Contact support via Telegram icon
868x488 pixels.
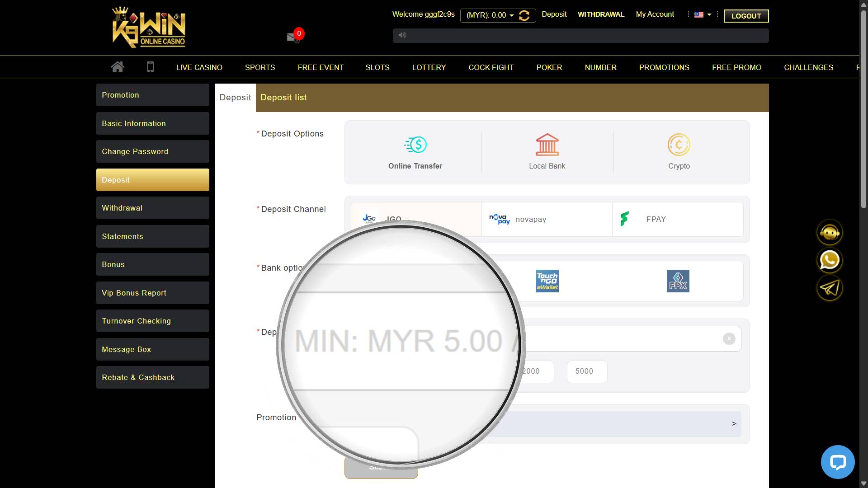click(x=830, y=288)
